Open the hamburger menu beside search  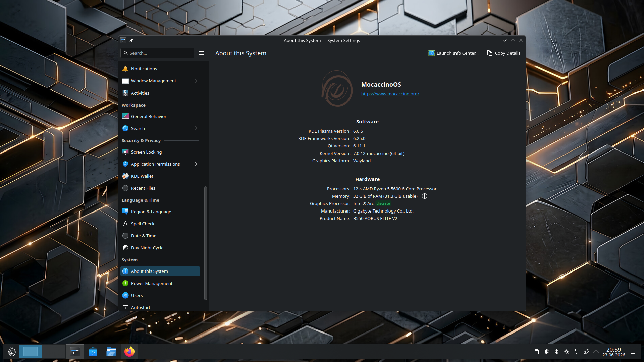click(201, 53)
